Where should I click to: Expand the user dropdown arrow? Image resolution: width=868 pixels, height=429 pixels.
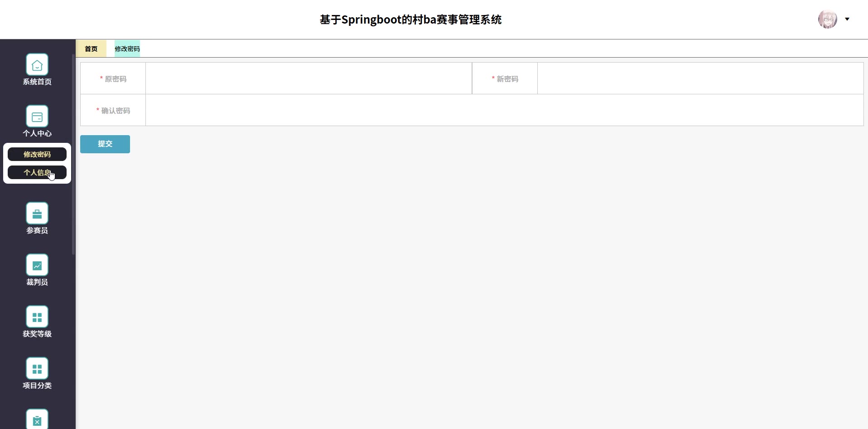[847, 19]
